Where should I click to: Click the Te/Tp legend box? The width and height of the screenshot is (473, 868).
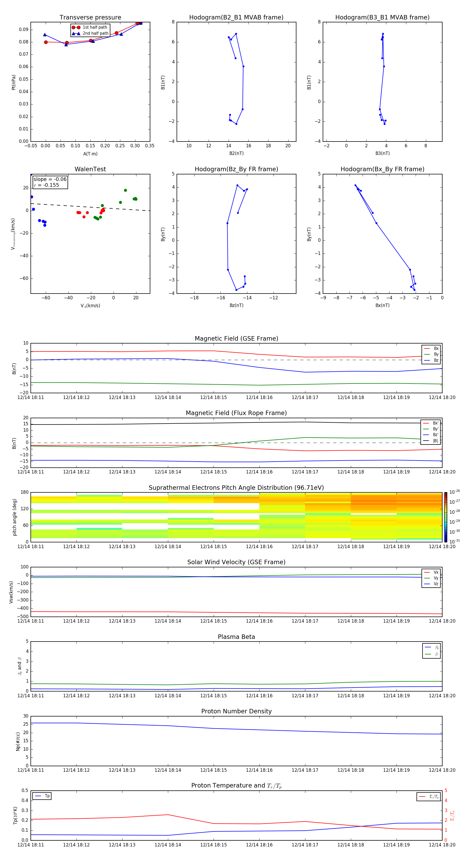click(429, 796)
